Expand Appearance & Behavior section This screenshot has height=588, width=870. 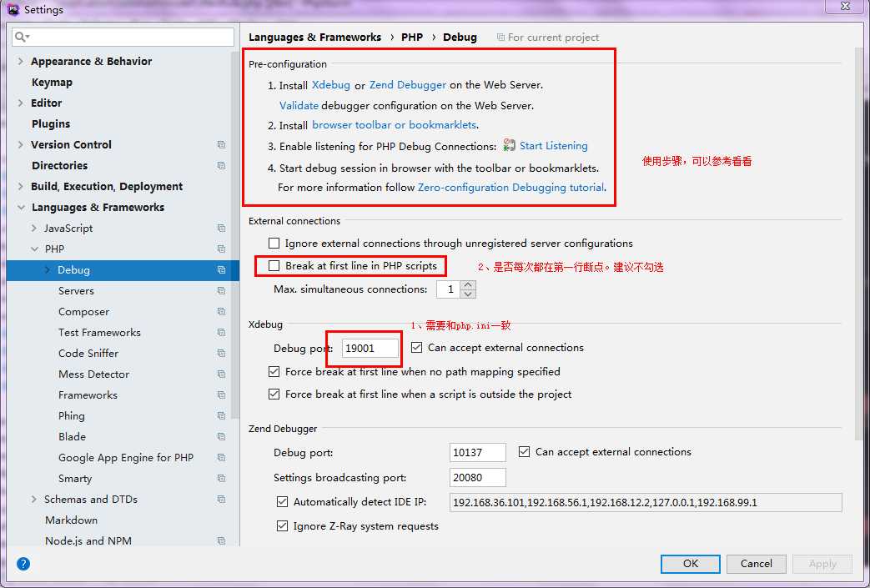(x=21, y=61)
